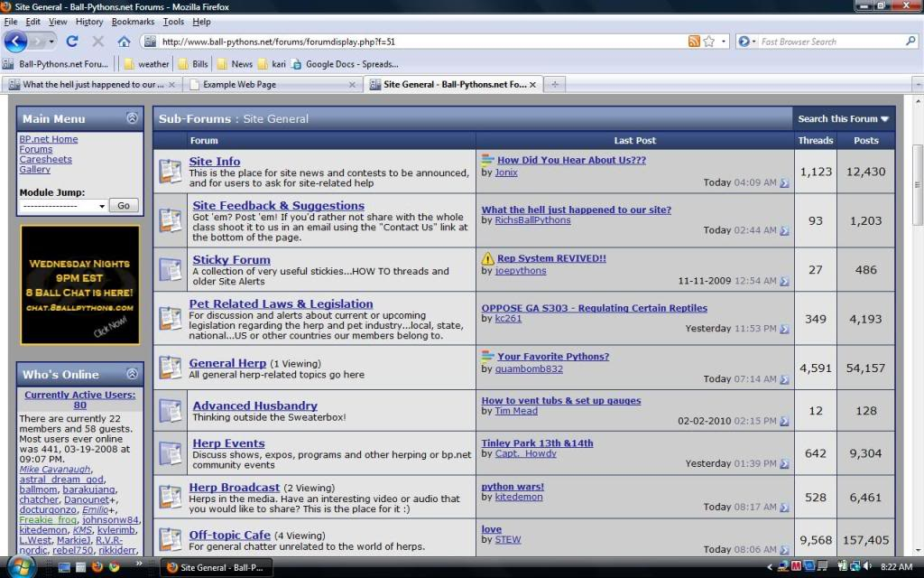
Task: Click the RSS feed icon in address bar
Action: (694, 42)
